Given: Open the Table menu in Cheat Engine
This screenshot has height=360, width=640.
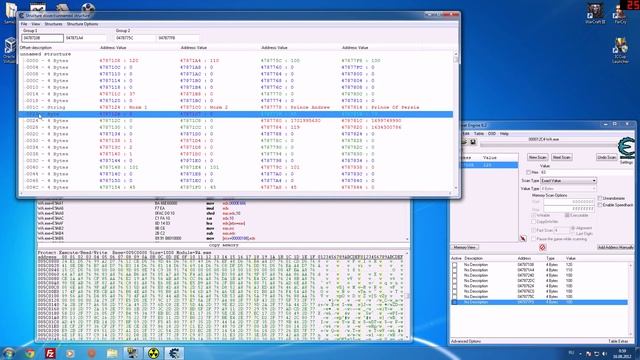Looking at the screenshot, I should click(x=479, y=133).
